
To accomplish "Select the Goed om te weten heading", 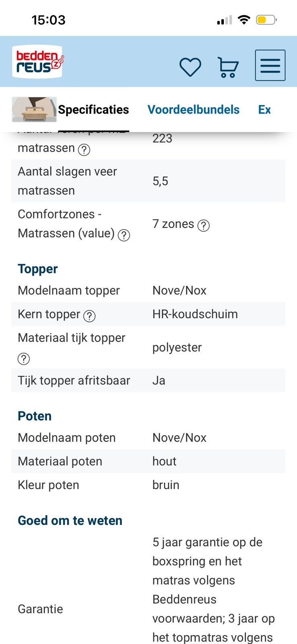I will [70, 520].
